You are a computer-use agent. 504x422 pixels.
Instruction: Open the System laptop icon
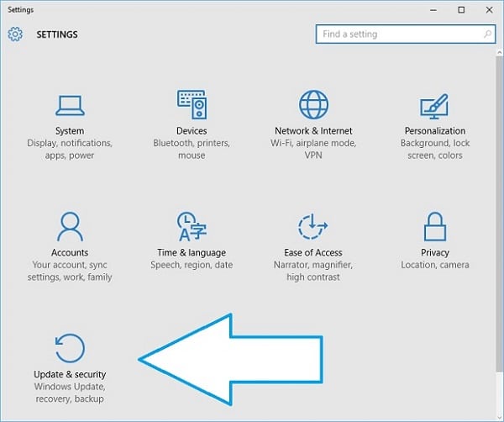(x=70, y=106)
